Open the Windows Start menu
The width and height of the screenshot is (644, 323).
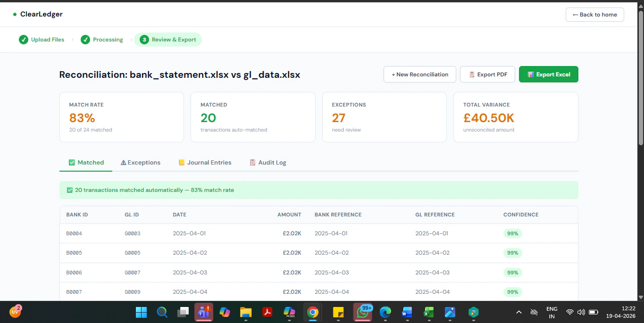click(141, 312)
